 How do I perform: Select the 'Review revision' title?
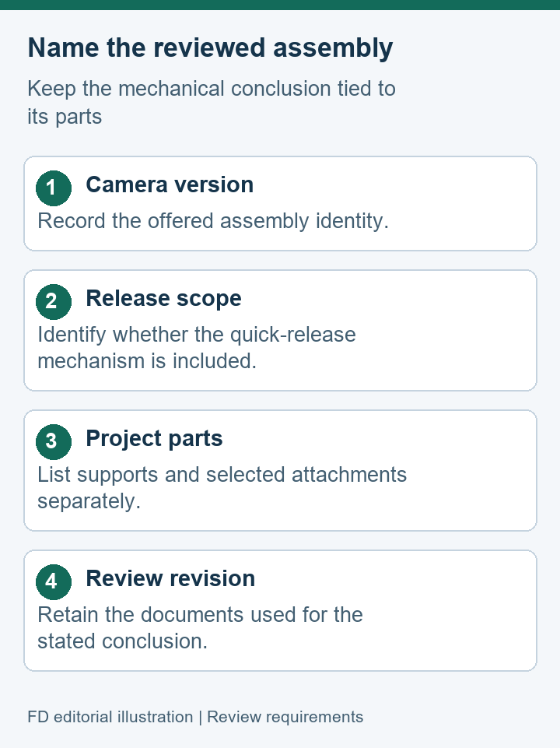[170, 578]
